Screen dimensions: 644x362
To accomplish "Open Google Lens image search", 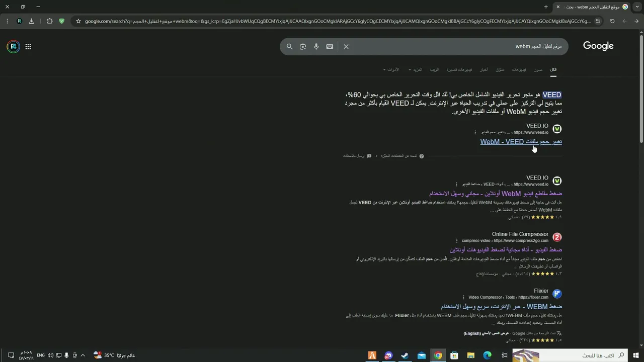I will (303, 46).
